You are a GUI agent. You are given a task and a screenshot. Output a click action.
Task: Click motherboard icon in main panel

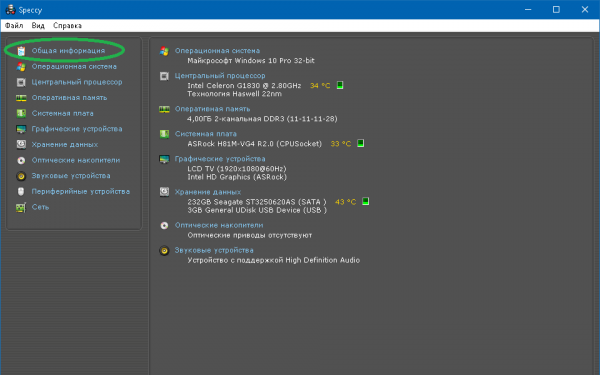point(164,134)
